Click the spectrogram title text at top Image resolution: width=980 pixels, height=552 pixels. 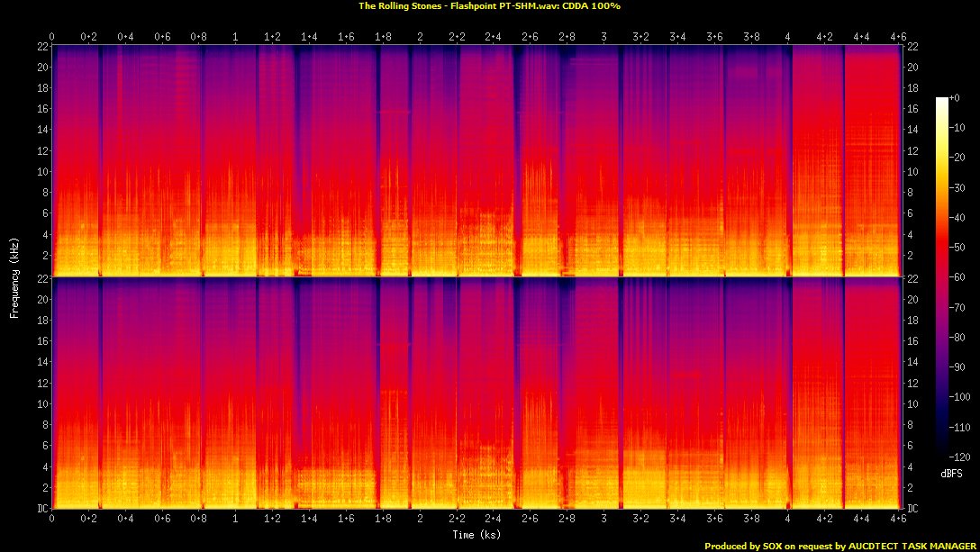pos(490,5)
